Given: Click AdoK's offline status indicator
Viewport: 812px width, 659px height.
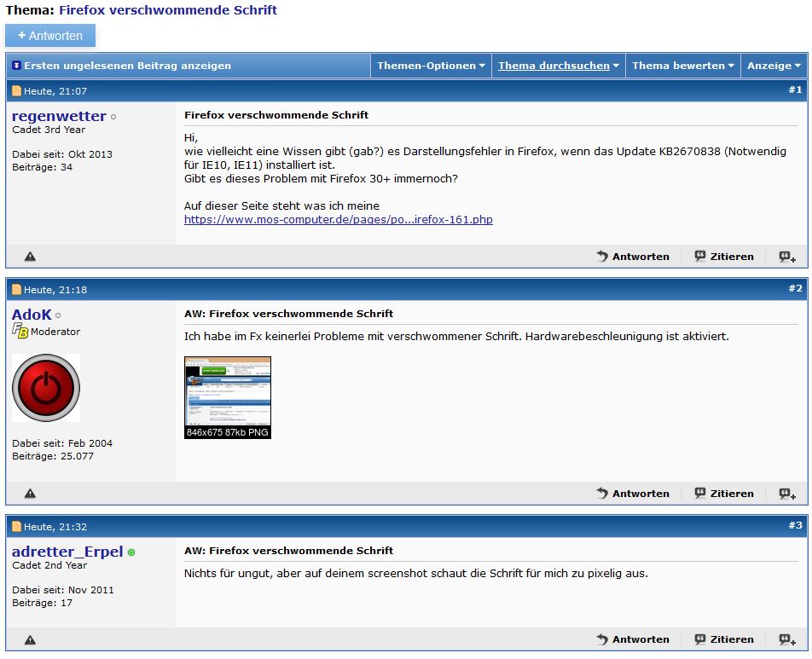Looking at the screenshot, I should [58, 315].
